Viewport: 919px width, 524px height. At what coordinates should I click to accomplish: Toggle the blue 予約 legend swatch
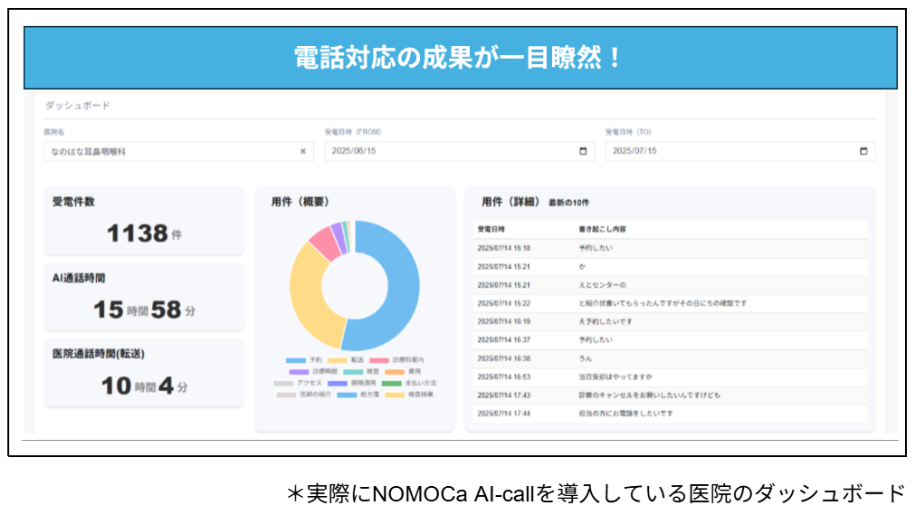[x=295, y=360]
